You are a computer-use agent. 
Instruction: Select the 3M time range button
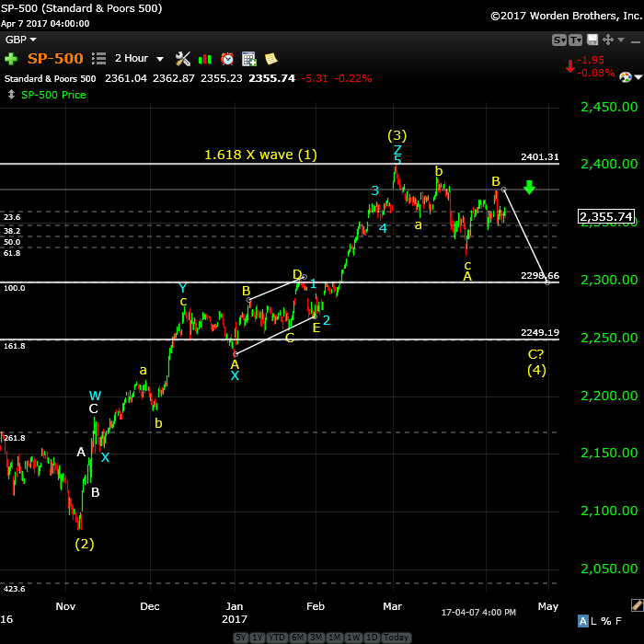pos(316,638)
